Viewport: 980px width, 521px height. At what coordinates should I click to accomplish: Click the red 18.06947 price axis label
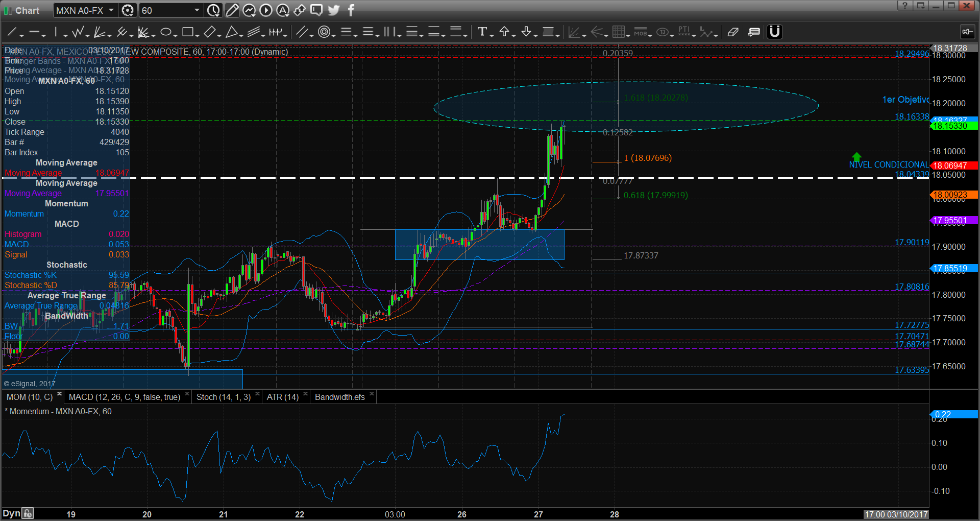953,165
